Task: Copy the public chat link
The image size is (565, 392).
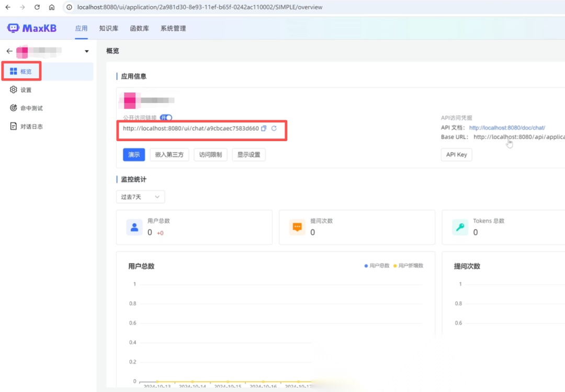Action: [x=264, y=129]
